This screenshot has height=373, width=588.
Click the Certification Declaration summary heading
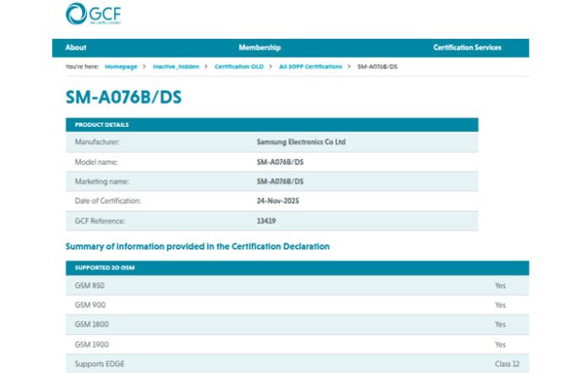tap(198, 246)
